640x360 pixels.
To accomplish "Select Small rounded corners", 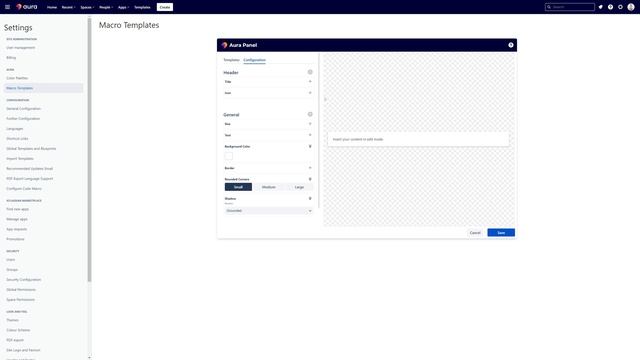I will [238, 187].
